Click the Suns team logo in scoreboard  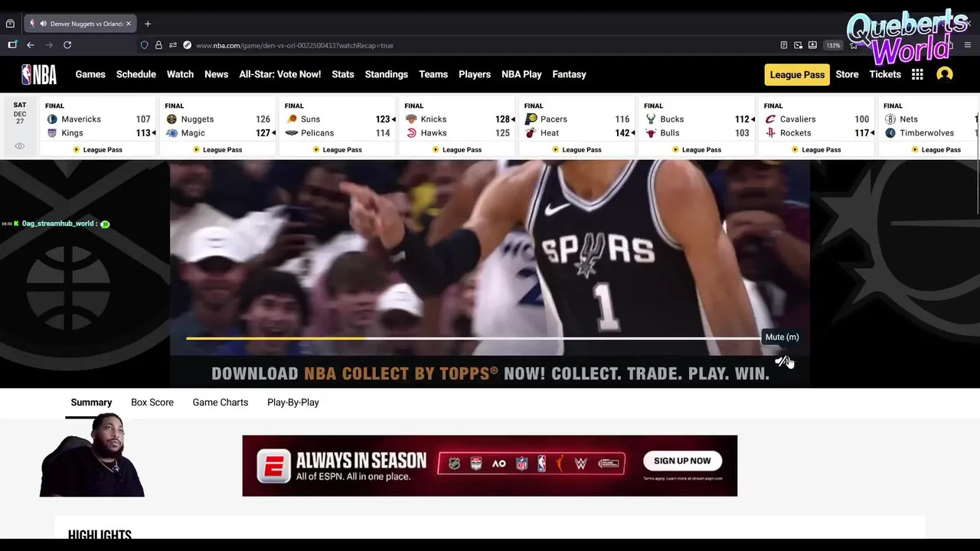(292, 119)
